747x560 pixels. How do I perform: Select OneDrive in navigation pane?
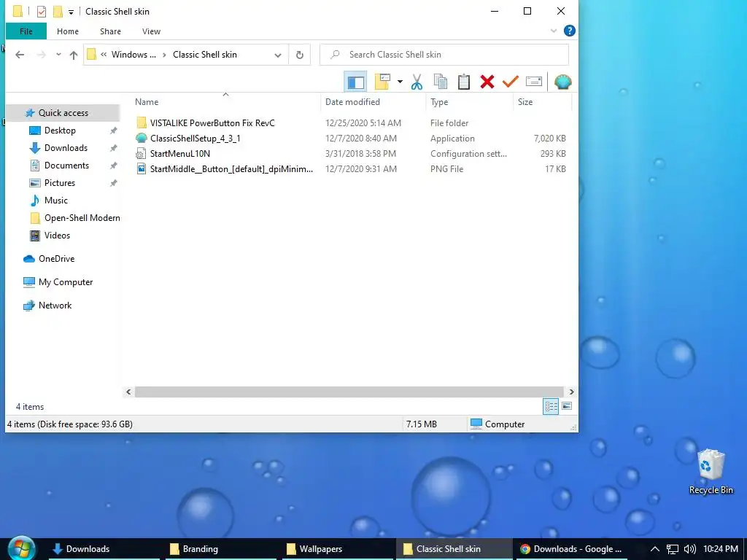(56, 259)
